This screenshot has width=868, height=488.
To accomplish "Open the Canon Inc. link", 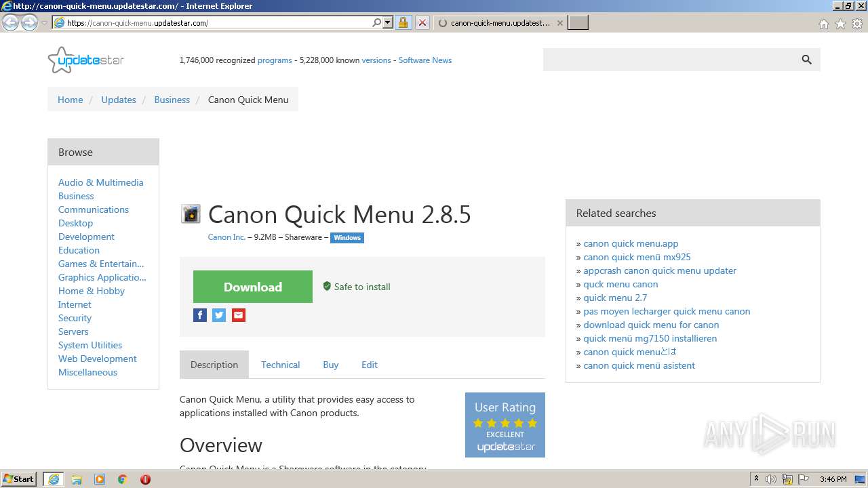I will pos(226,237).
